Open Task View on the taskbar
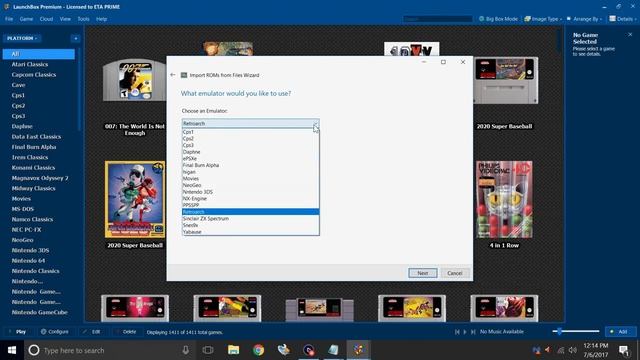Image resolution: width=640 pixels, height=360 pixels. (x=208, y=350)
